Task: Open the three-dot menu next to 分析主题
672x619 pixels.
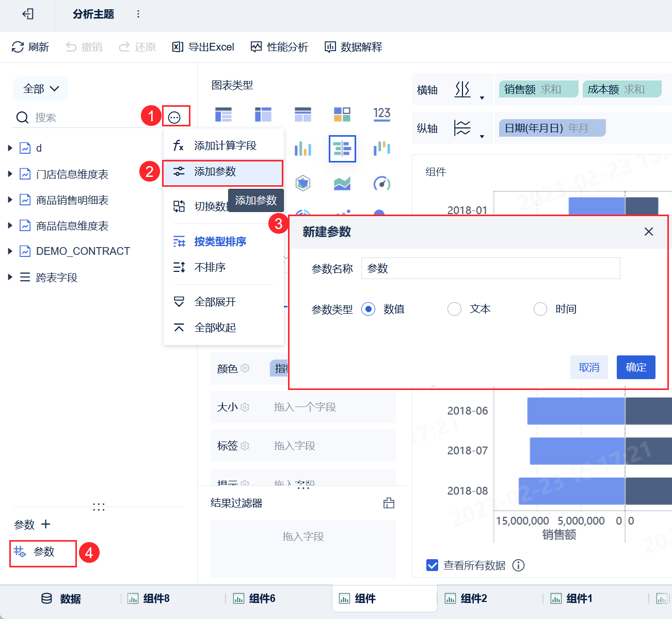Action: [x=138, y=14]
